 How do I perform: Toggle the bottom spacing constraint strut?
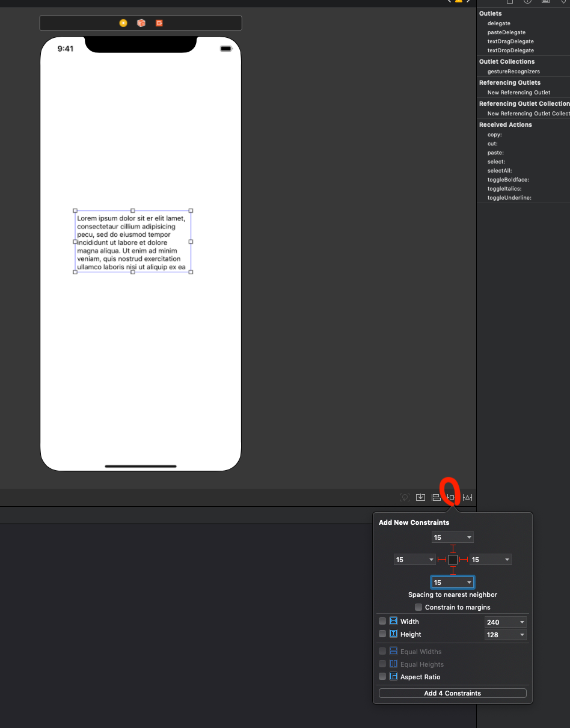click(453, 570)
